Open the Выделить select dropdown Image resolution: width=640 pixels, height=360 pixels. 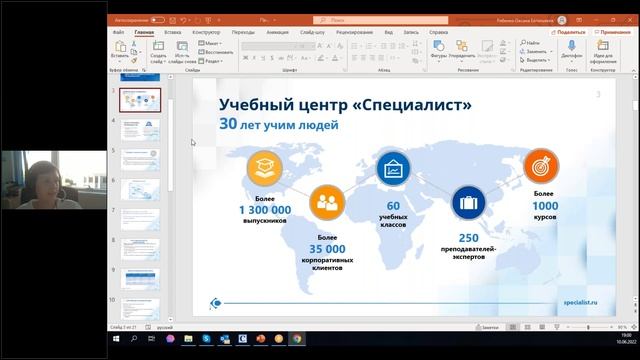(536, 60)
